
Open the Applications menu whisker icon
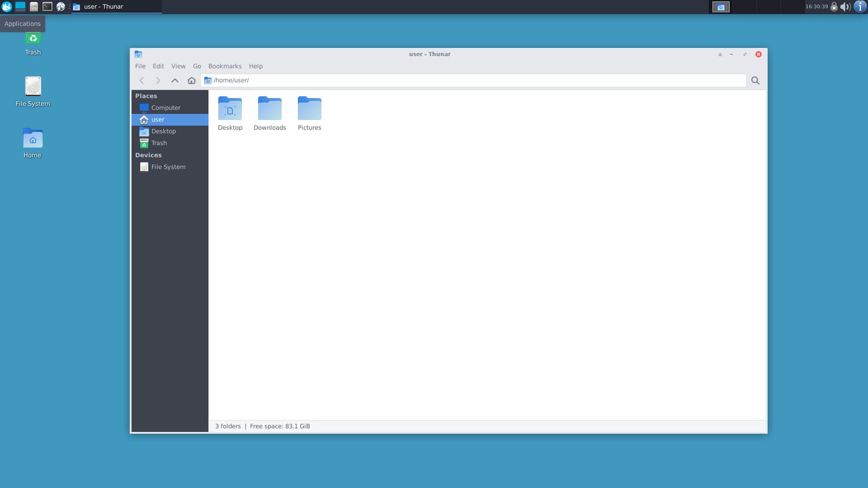pyautogui.click(x=6, y=6)
